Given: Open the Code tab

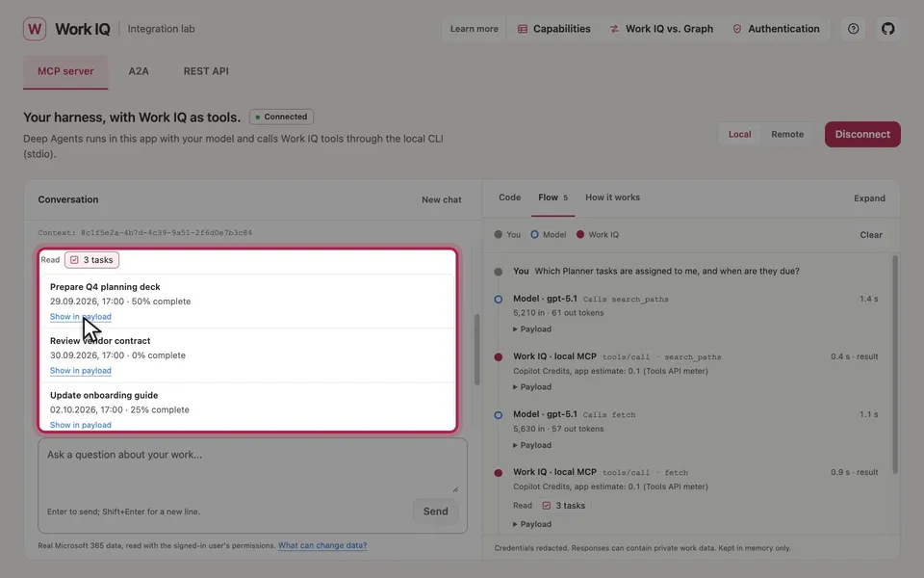Looking at the screenshot, I should pos(510,197).
